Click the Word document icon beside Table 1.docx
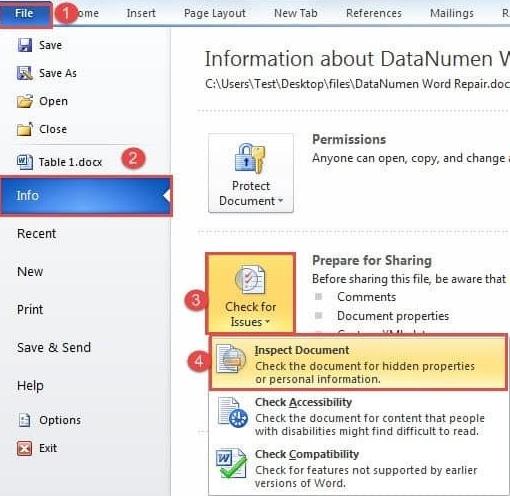510x496 pixels. coord(25,162)
